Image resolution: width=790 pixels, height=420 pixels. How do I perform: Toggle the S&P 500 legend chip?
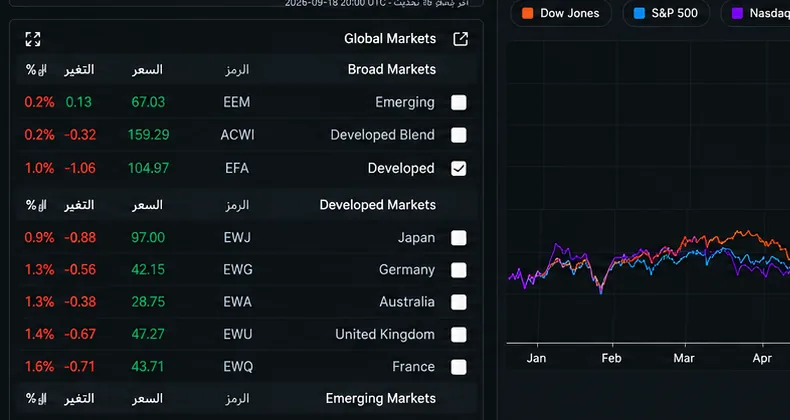pyautogui.click(x=666, y=13)
